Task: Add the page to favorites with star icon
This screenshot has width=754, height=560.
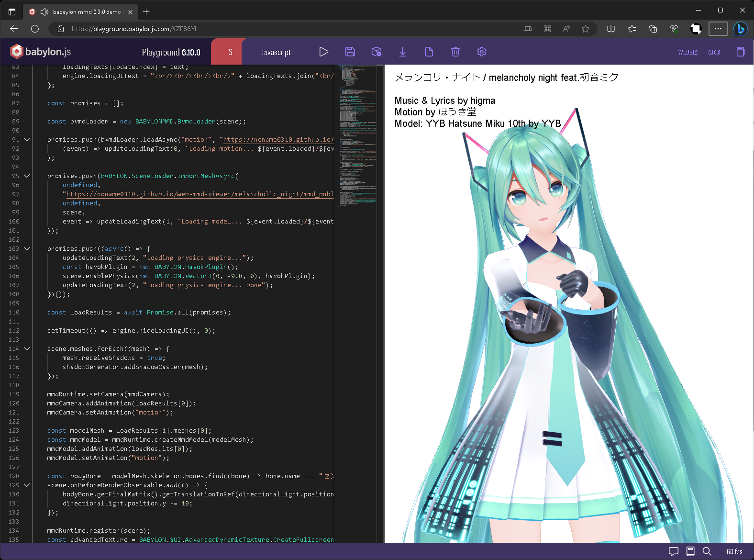Action: pyautogui.click(x=586, y=29)
